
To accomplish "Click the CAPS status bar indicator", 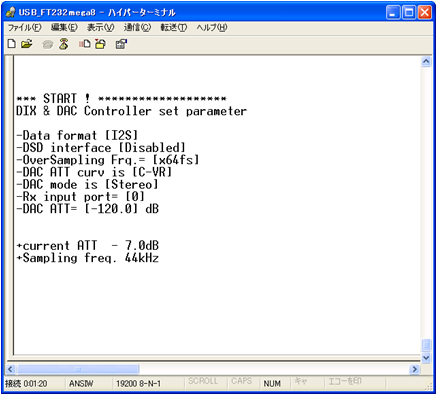I will click(x=241, y=381).
